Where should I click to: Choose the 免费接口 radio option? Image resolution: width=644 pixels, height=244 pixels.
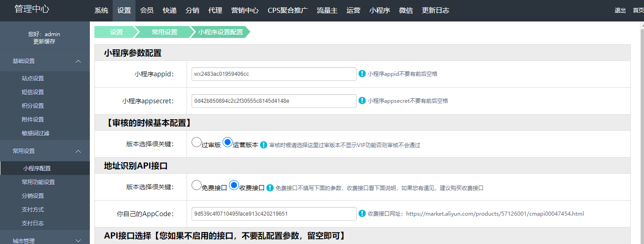coord(197,185)
